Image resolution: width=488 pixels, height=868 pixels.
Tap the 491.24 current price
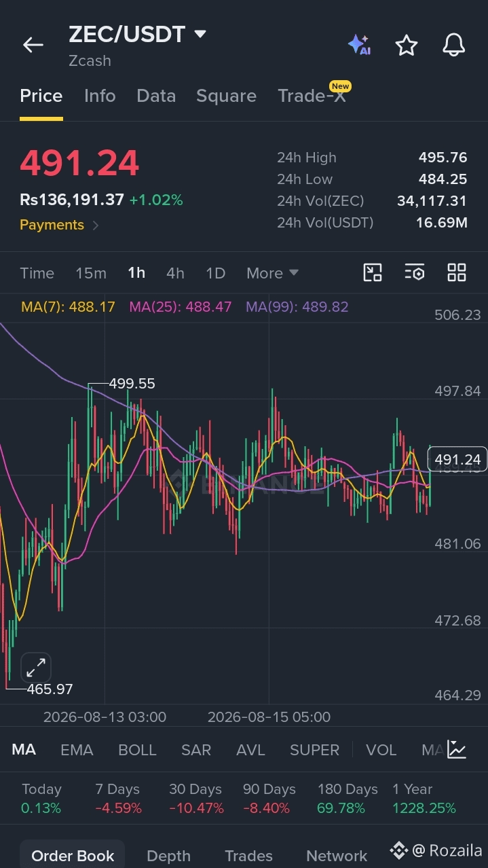(x=79, y=163)
